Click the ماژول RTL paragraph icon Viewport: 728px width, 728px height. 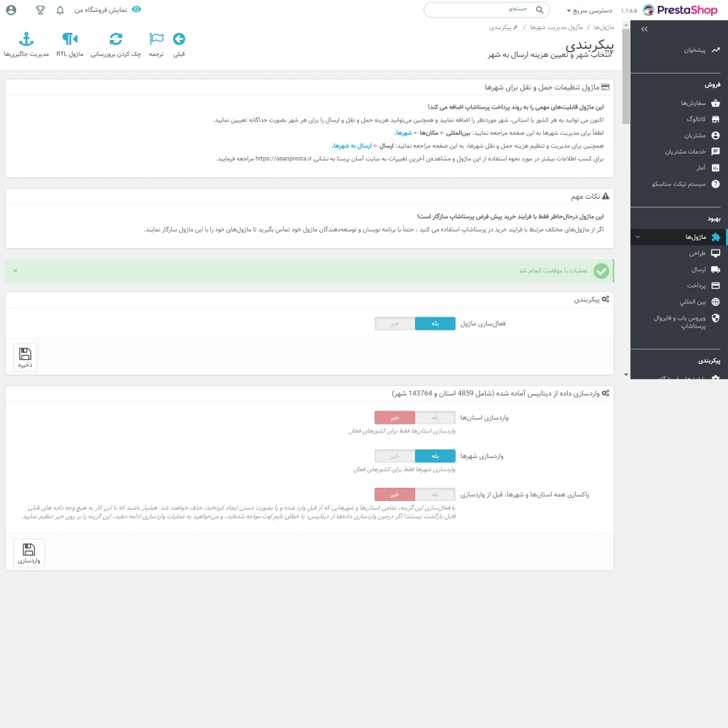tap(70, 39)
